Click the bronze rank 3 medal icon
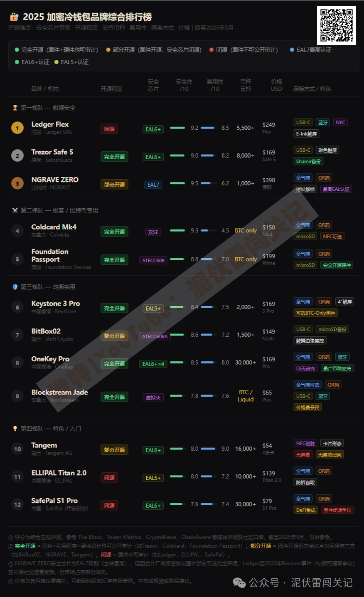This screenshot has width=364, height=597. click(17, 183)
